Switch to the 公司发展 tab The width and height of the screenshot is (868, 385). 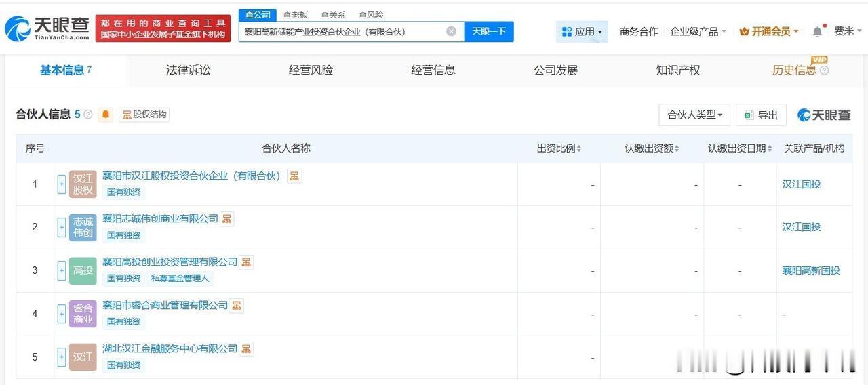[x=556, y=70]
